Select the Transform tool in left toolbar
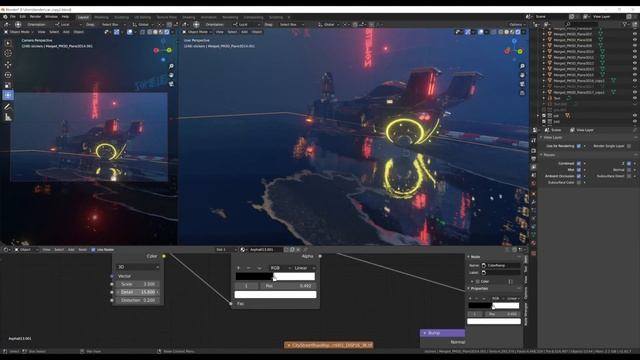This screenshot has height=360, width=640. click(x=8, y=96)
